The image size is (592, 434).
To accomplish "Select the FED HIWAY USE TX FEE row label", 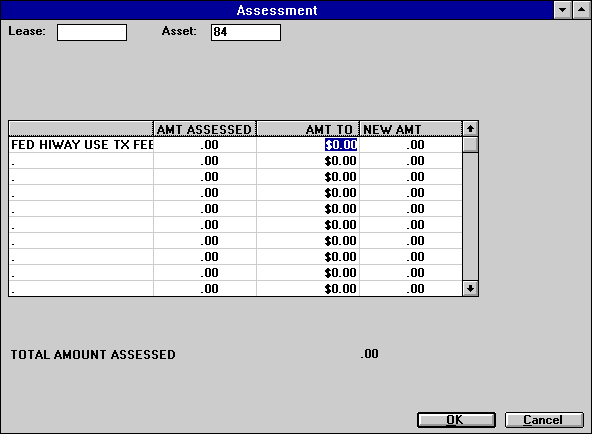I will (x=81, y=145).
